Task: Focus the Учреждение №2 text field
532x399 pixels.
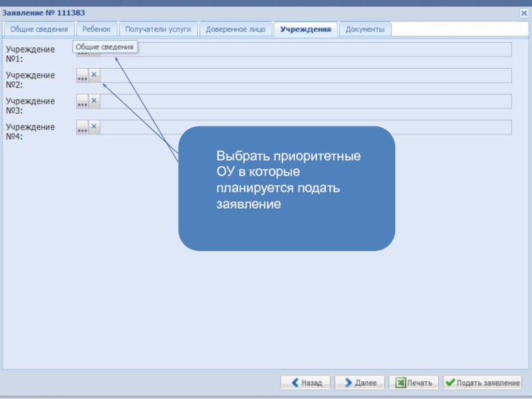Action: [x=306, y=76]
